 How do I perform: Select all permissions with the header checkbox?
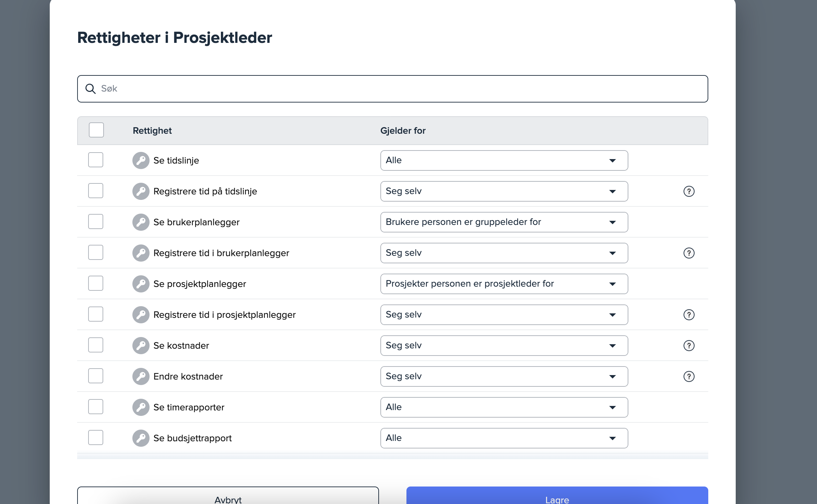click(x=96, y=130)
